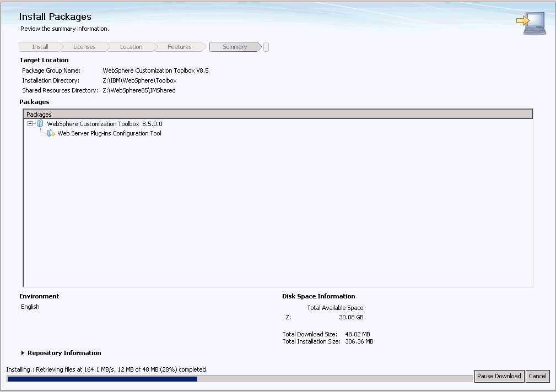Click the English environment entry
Viewport: 556px width, 392px height.
pyautogui.click(x=30, y=307)
